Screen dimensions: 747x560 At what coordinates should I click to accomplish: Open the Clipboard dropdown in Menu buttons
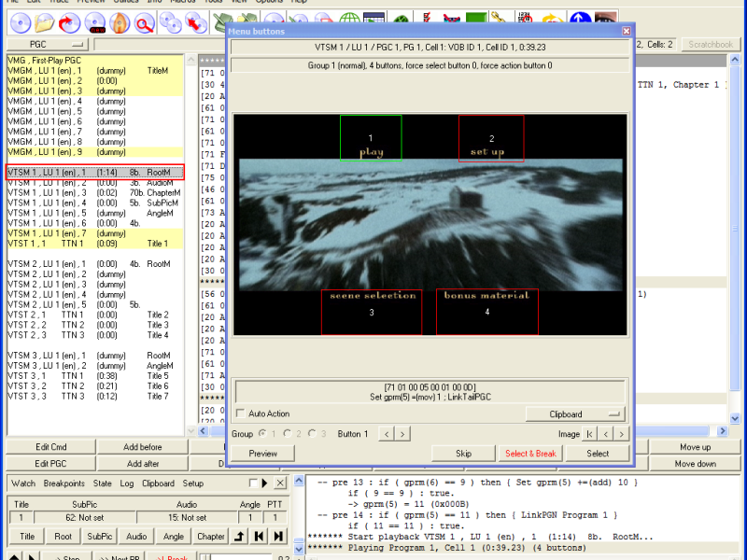575,413
